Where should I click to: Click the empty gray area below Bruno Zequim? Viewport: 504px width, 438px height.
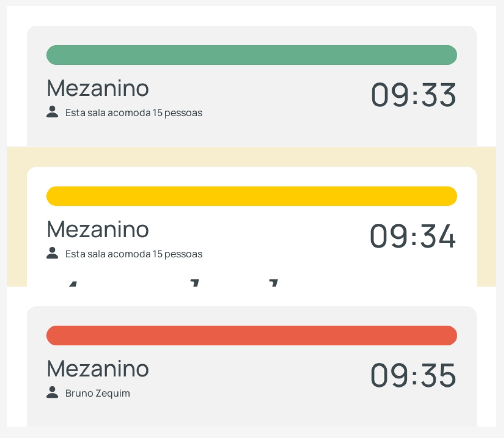(x=251, y=414)
